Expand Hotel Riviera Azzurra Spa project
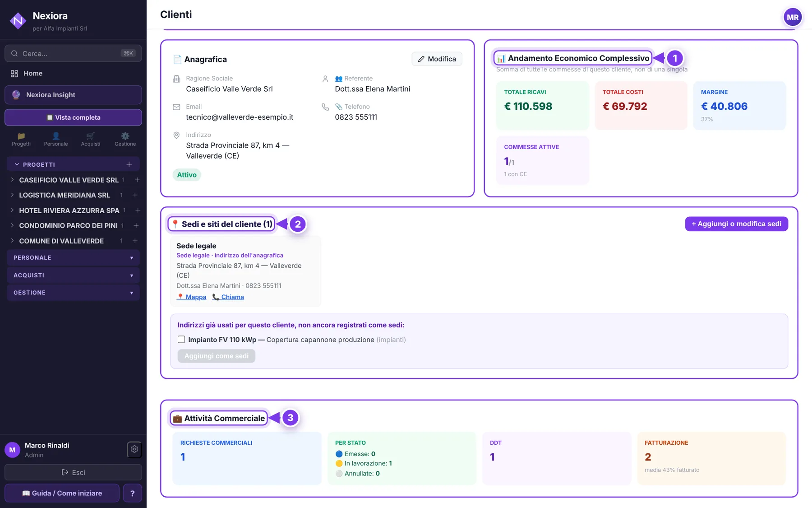The image size is (812, 508). pos(12,210)
